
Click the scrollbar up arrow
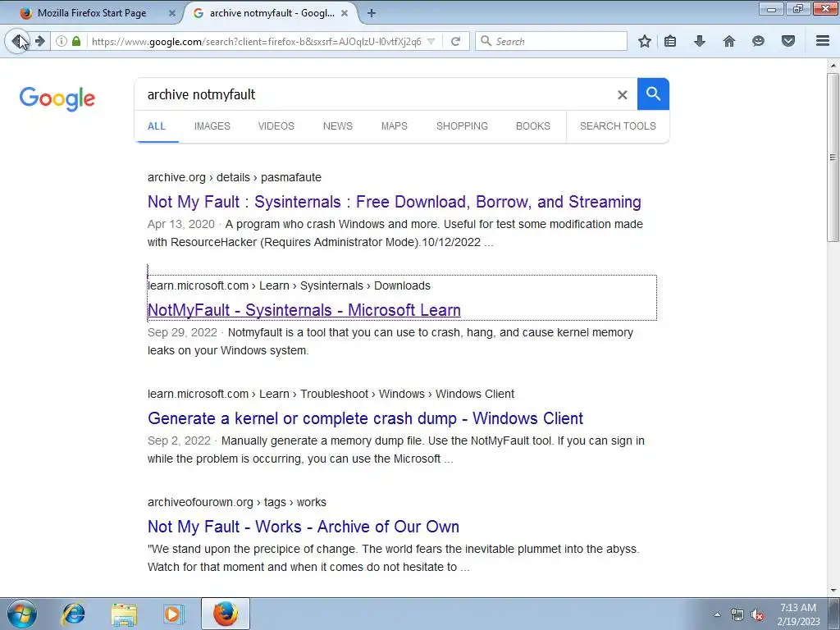point(833,65)
